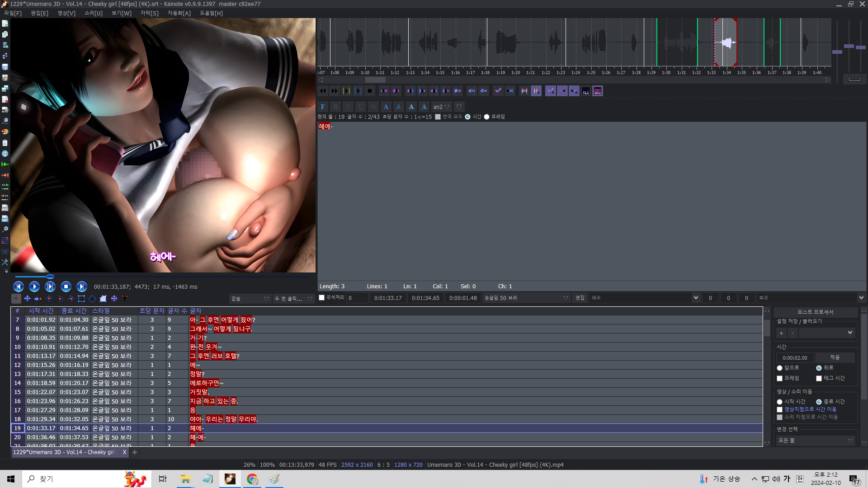Click the minus button to remove settings

(793, 333)
